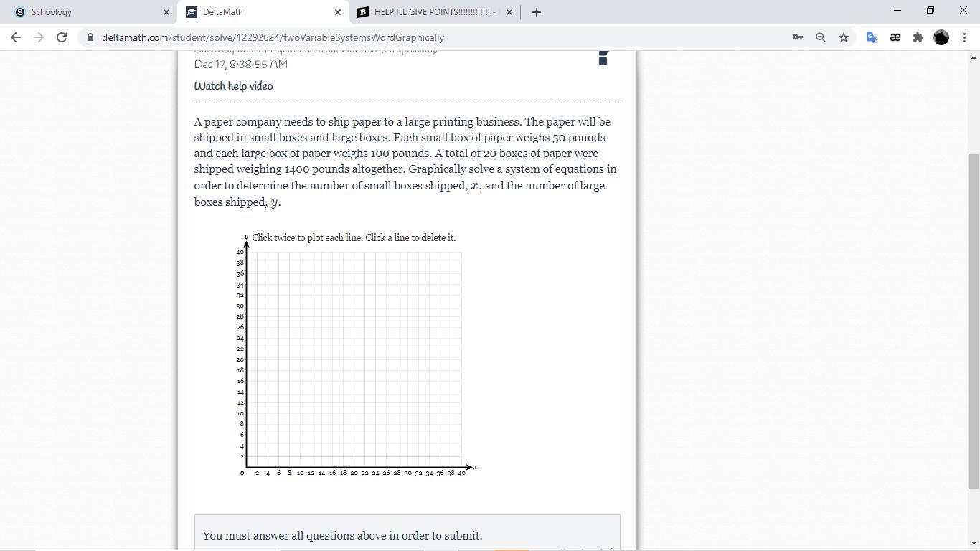Click the scrollbar up arrow
980x551 pixels.
974,57
